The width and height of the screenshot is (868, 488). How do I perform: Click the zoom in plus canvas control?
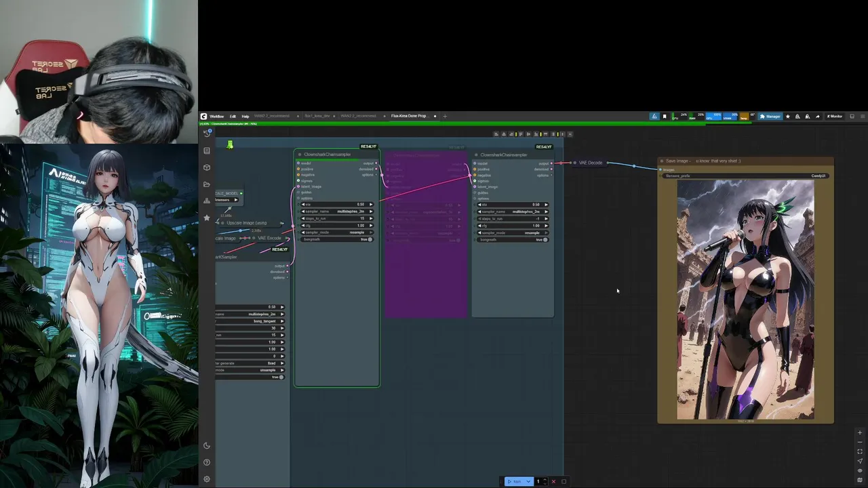pyautogui.click(x=860, y=432)
